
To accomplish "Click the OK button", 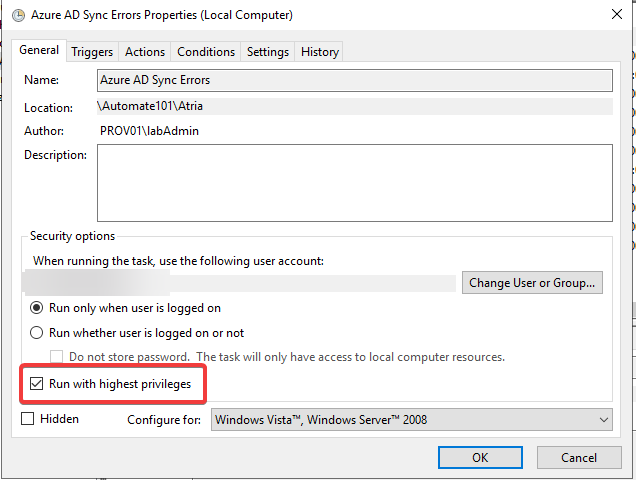I will (480, 458).
